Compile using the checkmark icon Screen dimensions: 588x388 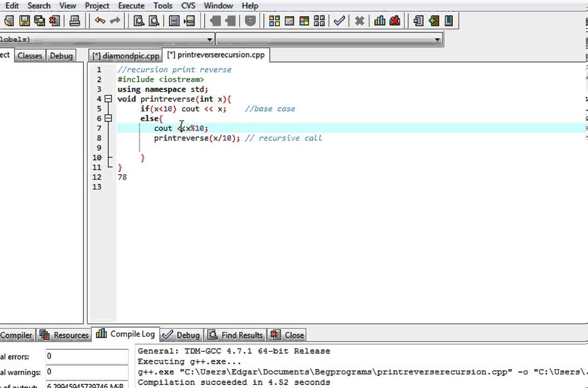(339, 20)
